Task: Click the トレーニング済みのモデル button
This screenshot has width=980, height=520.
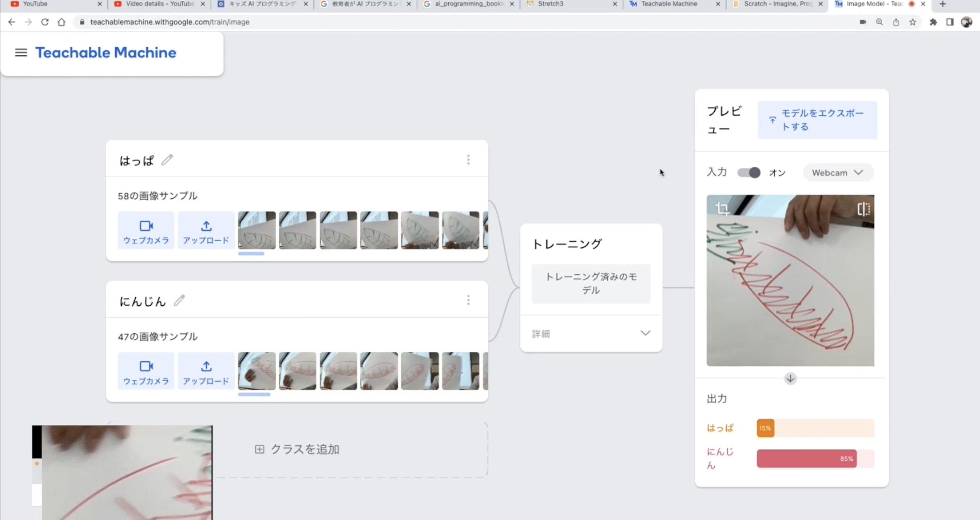Action: pos(591,284)
